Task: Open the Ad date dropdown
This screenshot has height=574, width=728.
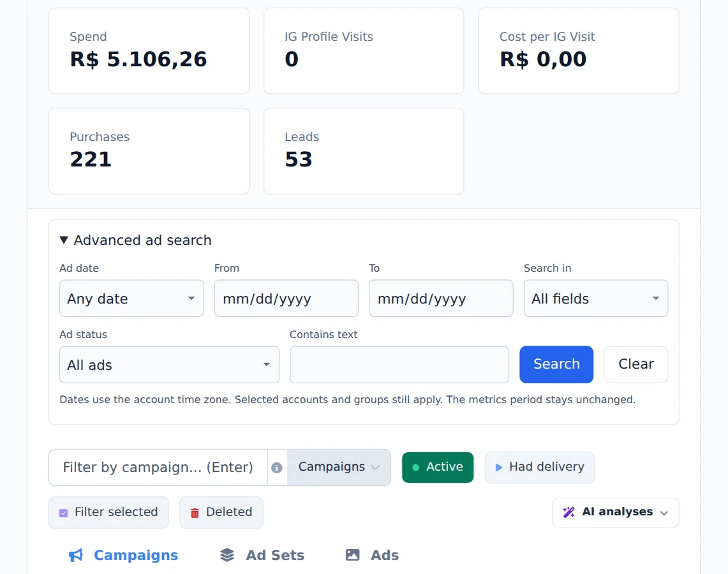Action: click(131, 298)
